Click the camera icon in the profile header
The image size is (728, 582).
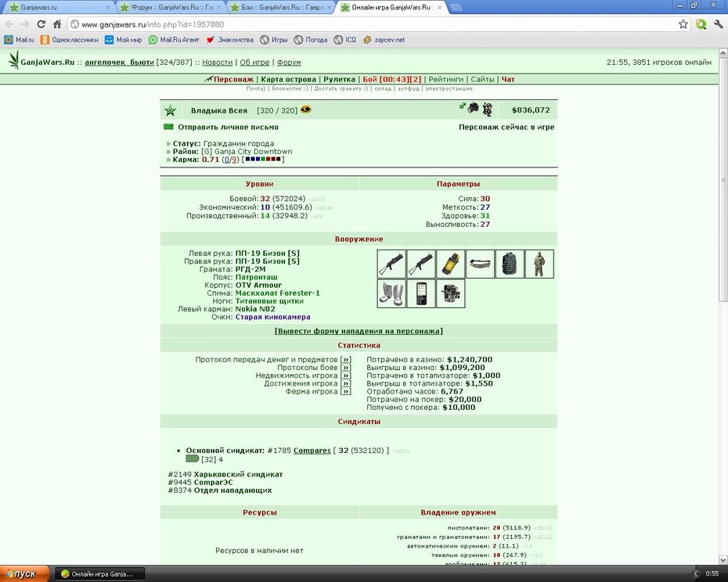pyautogui.click(x=473, y=109)
